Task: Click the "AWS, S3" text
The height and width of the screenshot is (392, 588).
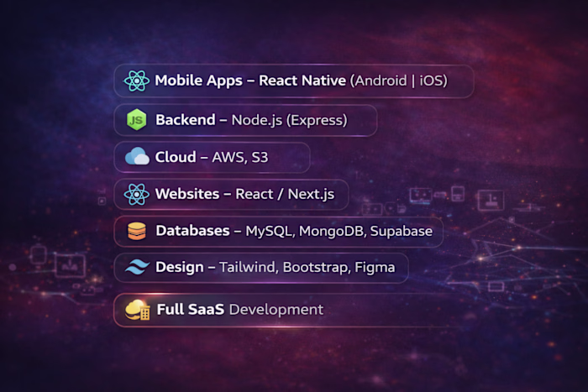Action: tap(240, 158)
